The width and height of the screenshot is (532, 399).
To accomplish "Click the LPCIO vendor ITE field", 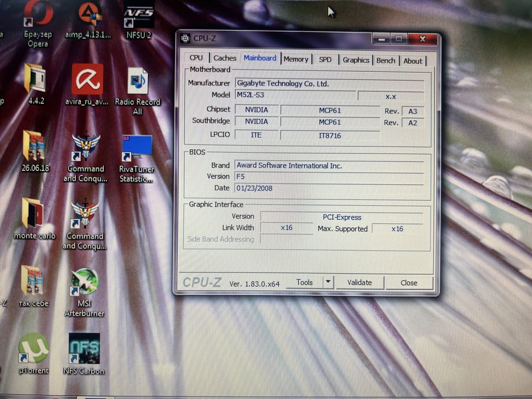I will pyautogui.click(x=256, y=135).
